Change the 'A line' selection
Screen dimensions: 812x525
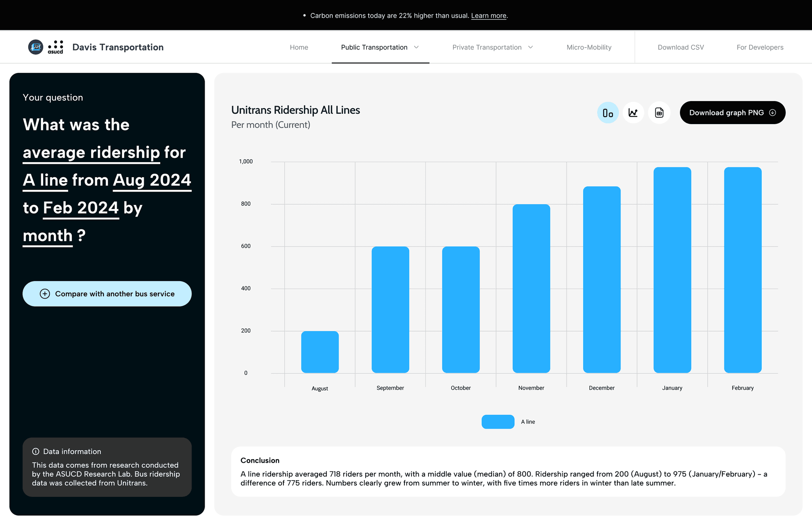click(x=45, y=181)
